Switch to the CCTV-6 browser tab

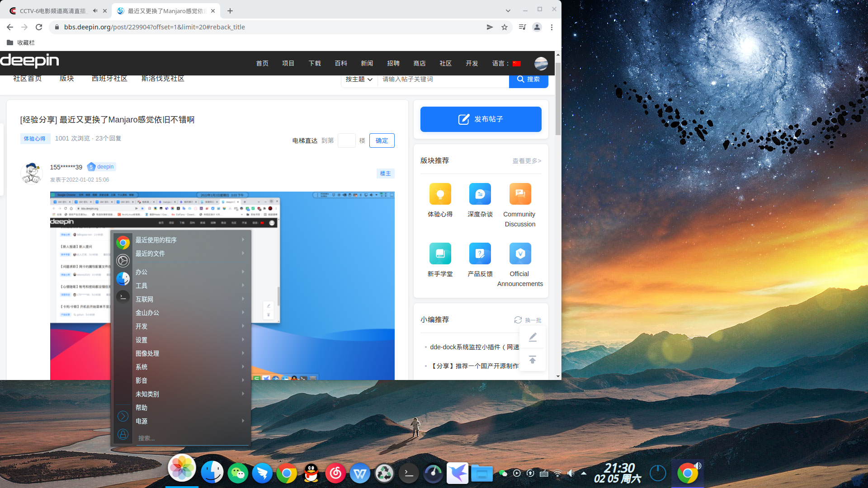54,10
